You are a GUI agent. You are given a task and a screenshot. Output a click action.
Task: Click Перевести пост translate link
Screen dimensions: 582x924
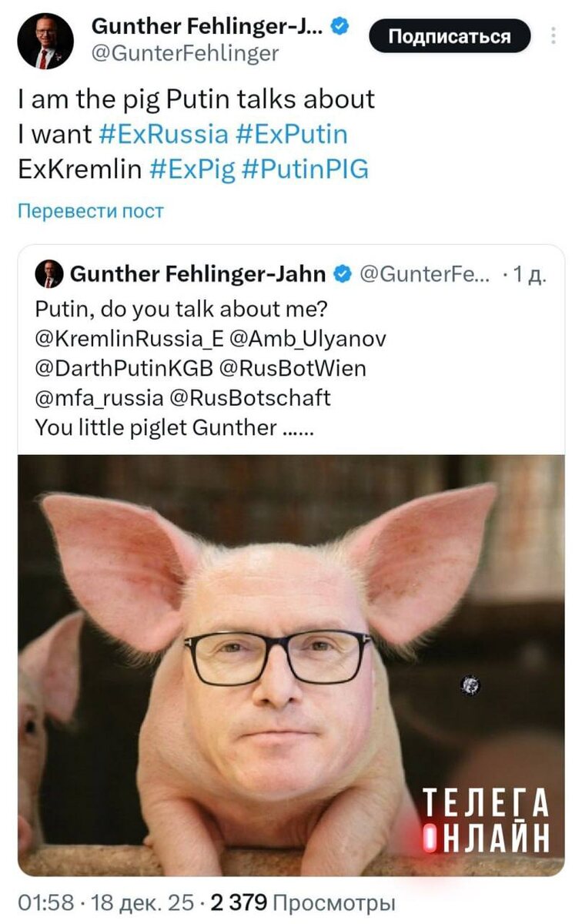point(91,210)
